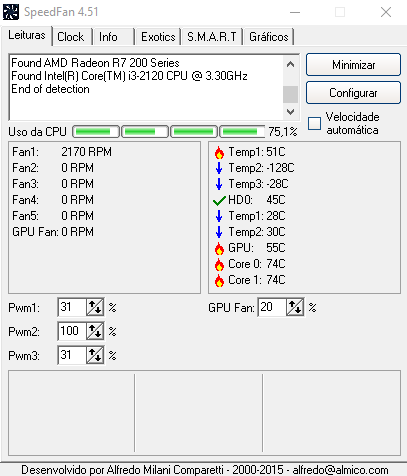The width and height of the screenshot is (407, 476).
Task: Click the Core 0: 74C temperature text
Action: click(257, 264)
